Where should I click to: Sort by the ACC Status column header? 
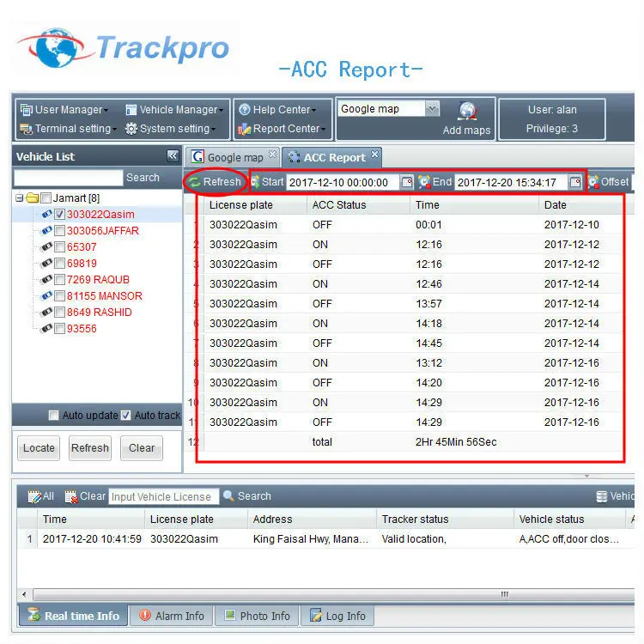358,205
